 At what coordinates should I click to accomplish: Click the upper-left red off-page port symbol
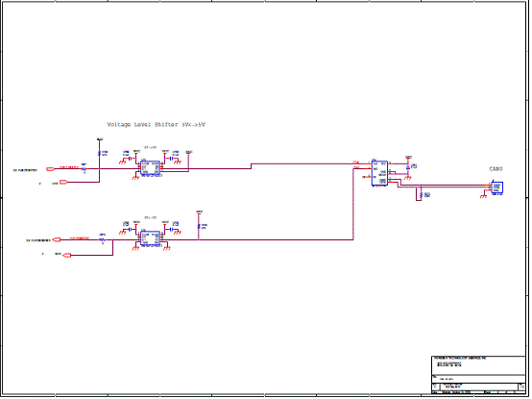(51, 169)
